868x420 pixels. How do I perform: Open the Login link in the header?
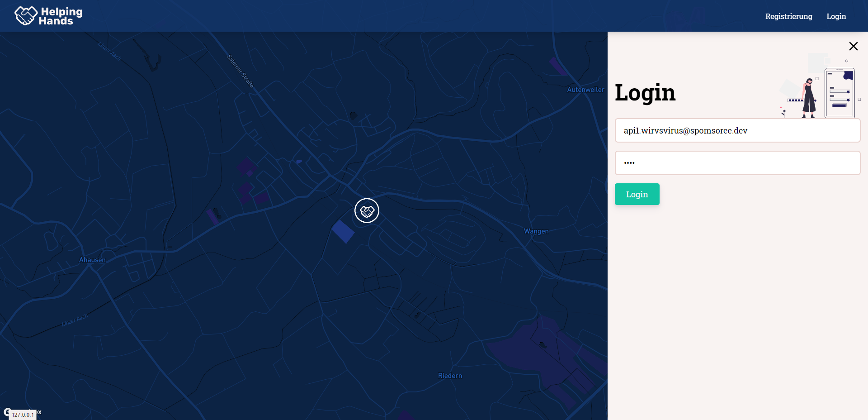click(x=836, y=16)
